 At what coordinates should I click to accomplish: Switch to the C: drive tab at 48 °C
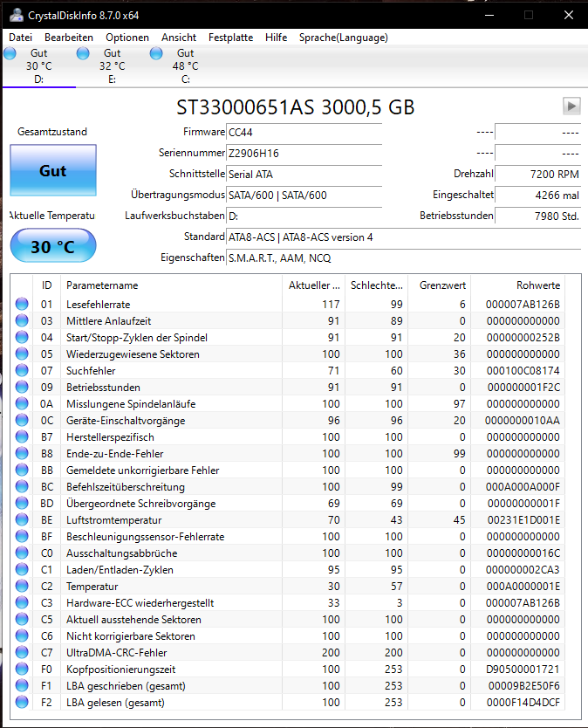click(x=186, y=66)
